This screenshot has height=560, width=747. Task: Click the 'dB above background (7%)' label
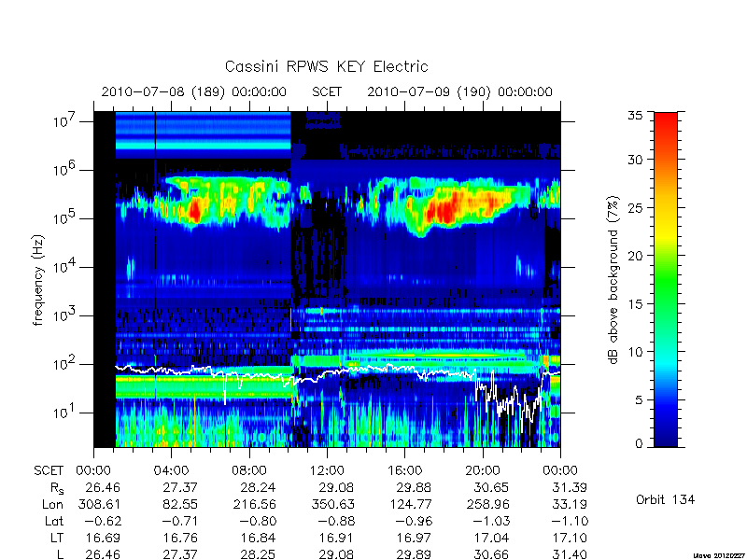(x=613, y=280)
